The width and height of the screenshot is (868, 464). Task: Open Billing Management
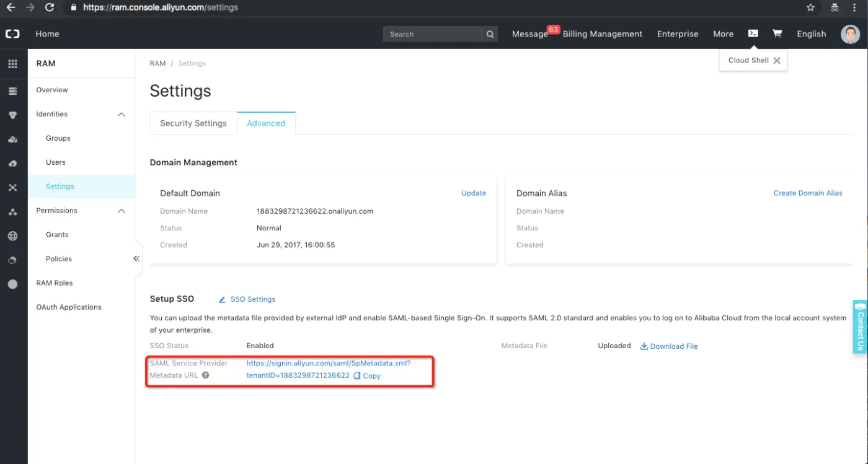coord(603,34)
